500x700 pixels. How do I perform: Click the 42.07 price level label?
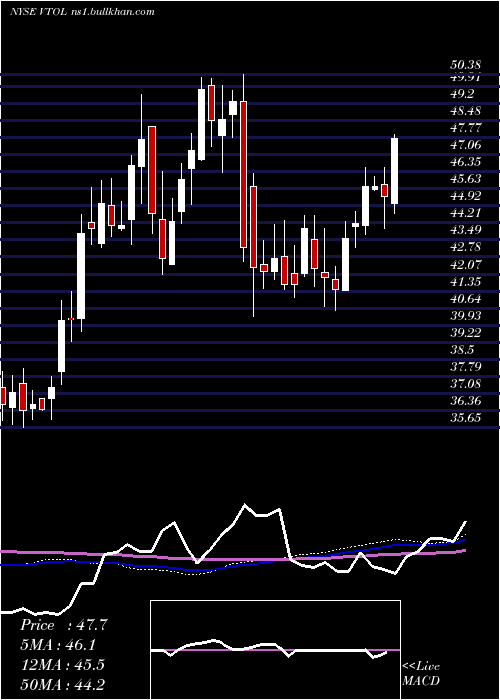[466, 265]
